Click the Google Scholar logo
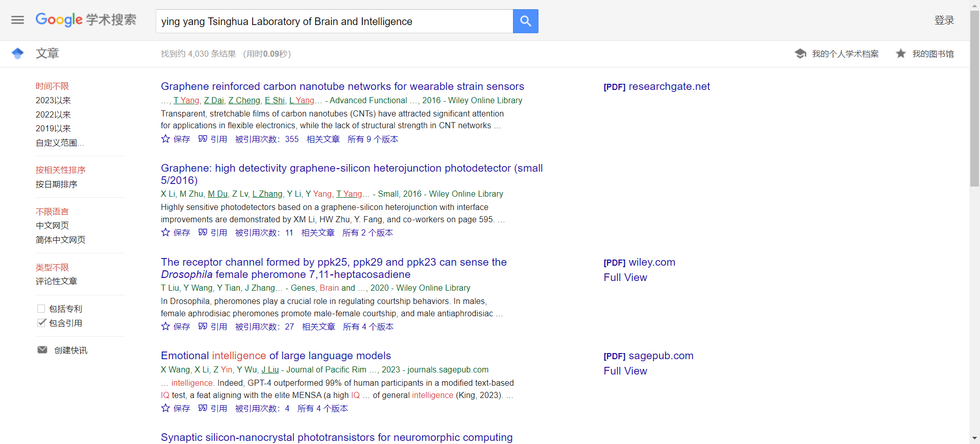 [86, 20]
